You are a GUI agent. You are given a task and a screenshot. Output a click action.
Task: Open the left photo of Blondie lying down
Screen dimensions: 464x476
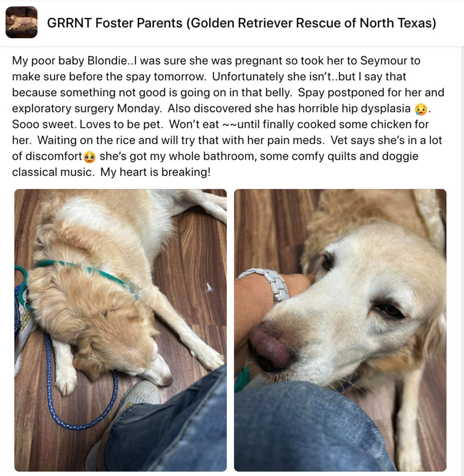click(x=120, y=331)
